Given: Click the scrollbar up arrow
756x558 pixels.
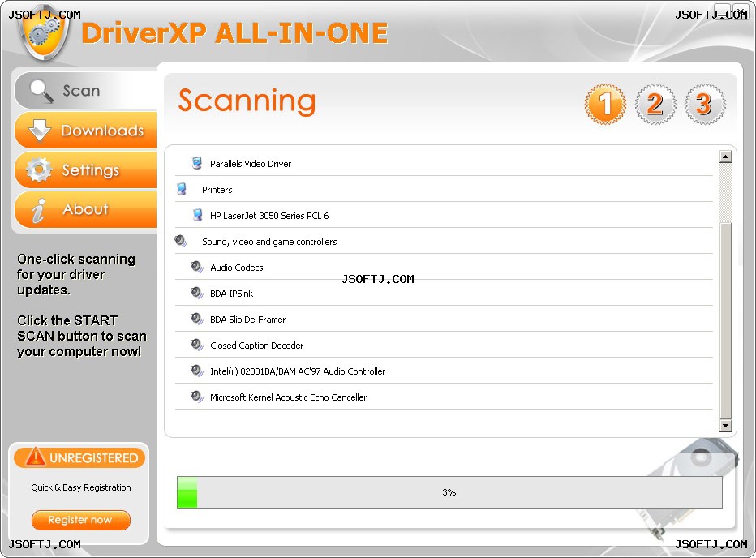Looking at the screenshot, I should click(726, 157).
